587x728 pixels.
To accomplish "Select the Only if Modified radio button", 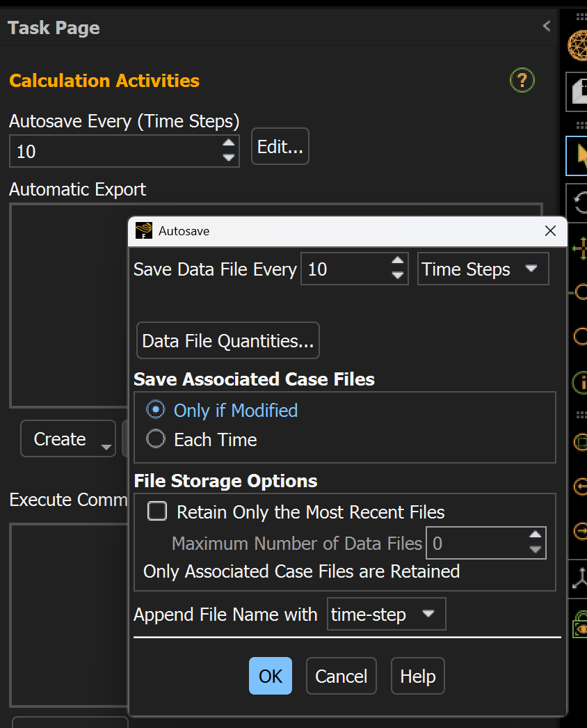I will coord(156,410).
